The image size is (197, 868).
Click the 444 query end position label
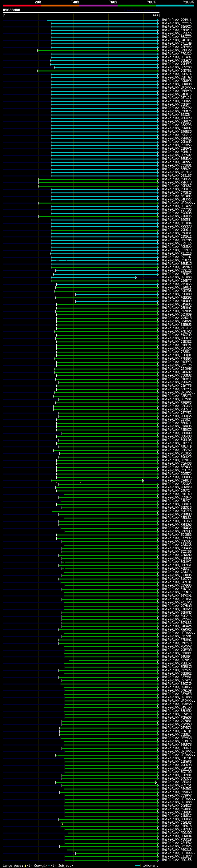(x=155, y=15)
